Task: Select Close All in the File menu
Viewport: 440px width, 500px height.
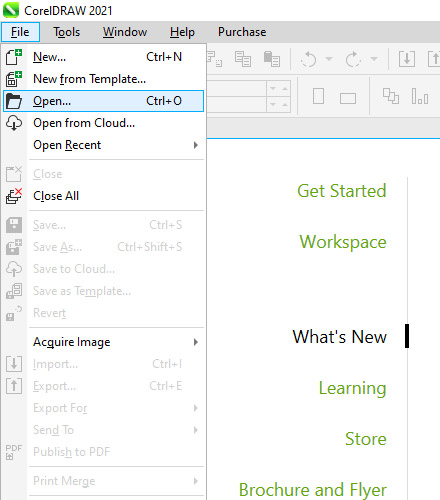Action: point(103,196)
